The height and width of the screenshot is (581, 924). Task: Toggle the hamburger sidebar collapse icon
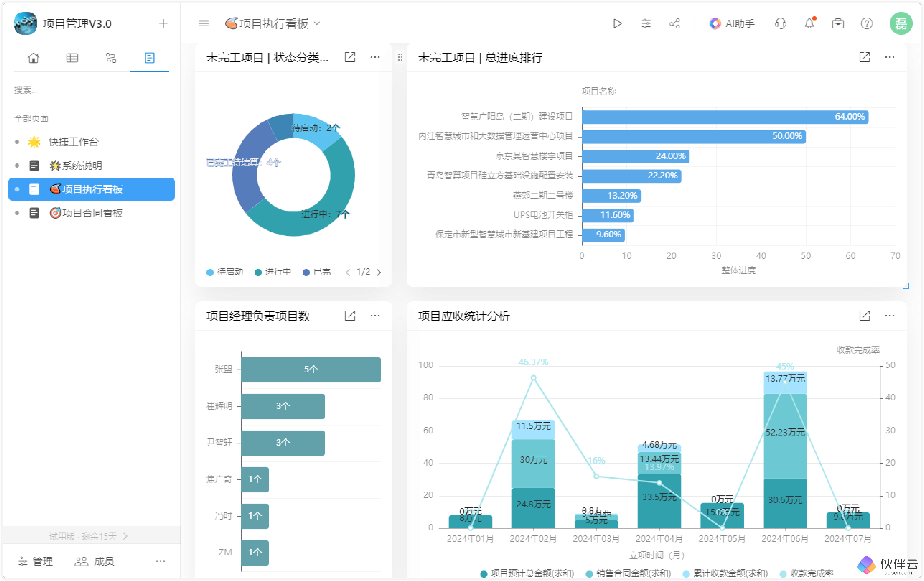tap(203, 23)
